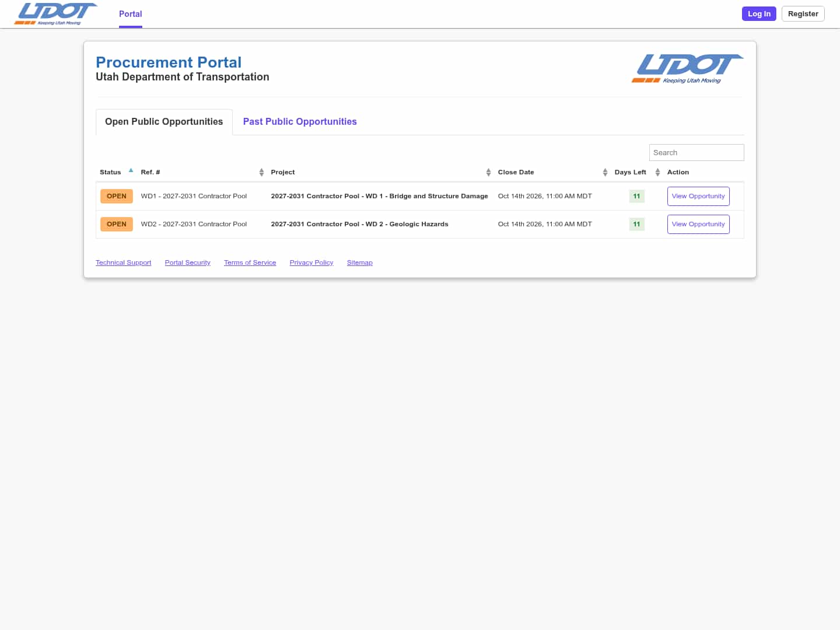View Opportunity for WD 1 Bridge and Structure Damage
Viewport: 840px width, 630px height.
coord(698,196)
